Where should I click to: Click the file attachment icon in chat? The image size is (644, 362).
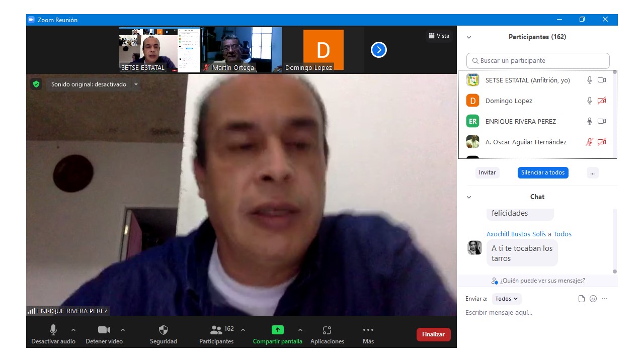tap(582, 299)
